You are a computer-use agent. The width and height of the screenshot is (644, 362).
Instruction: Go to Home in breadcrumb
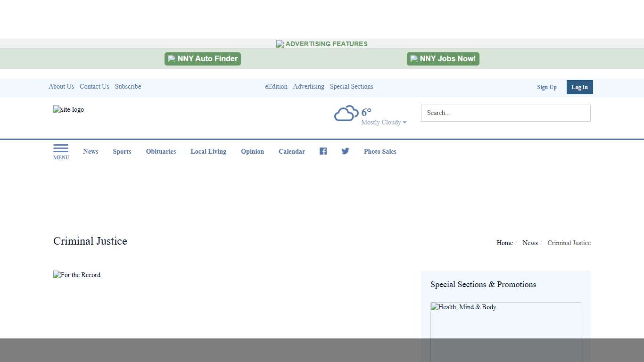click(504, 243)
